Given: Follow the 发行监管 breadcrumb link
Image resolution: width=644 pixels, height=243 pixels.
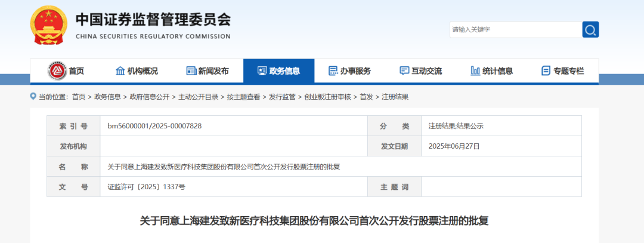Looking at the screenshot, I should (282, 97).
